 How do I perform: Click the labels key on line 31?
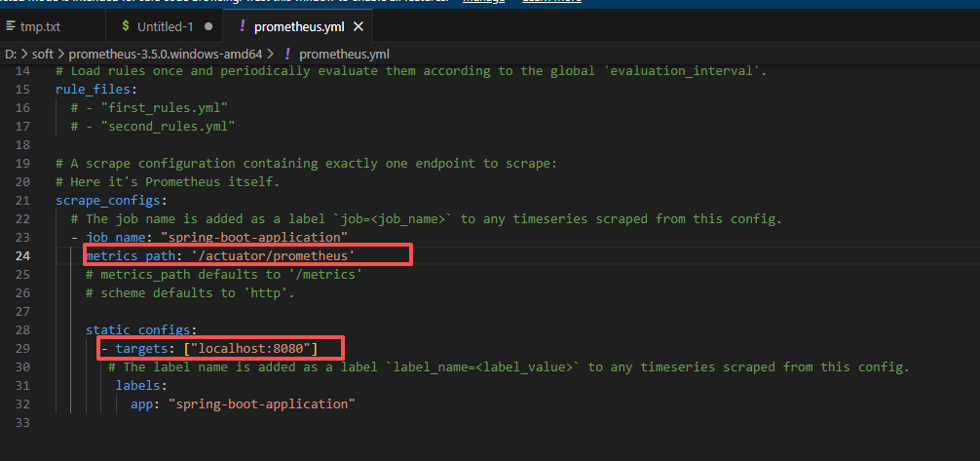[x=138, y=385]
